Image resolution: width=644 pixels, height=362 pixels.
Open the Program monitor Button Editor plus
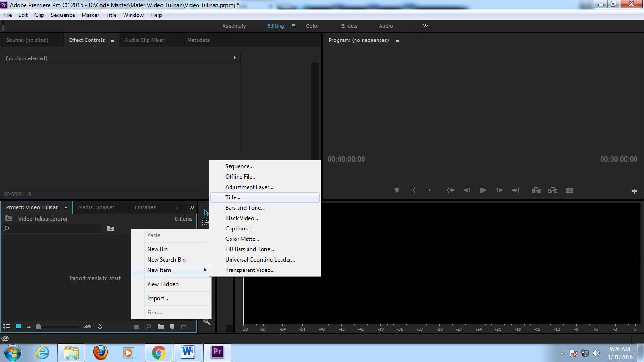click(x=634, y=191)
